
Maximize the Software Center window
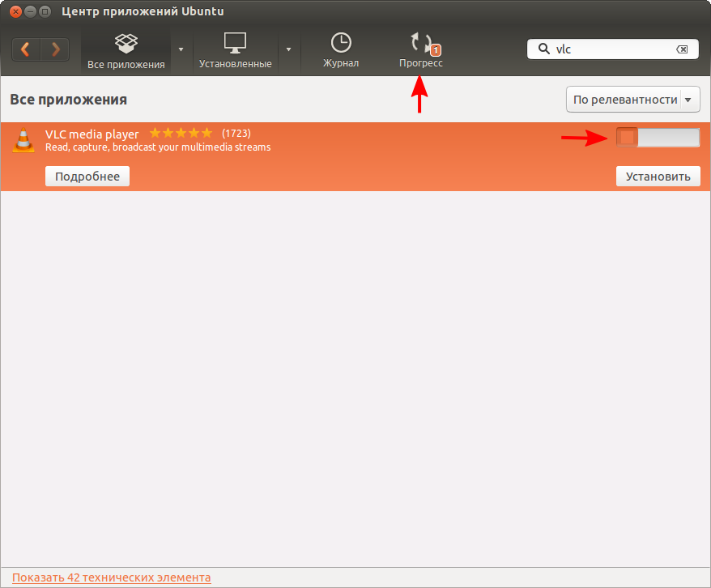coord(45,11)
